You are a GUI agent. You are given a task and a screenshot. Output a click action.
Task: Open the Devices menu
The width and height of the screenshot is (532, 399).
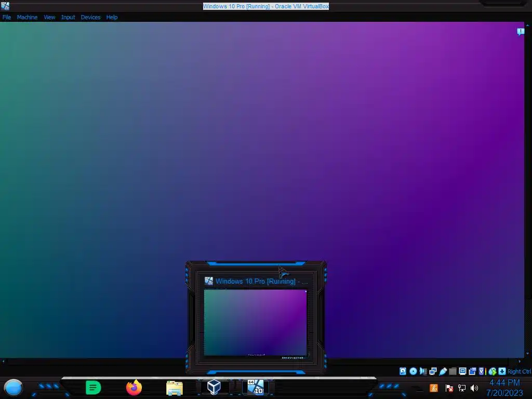coord(90,17)
